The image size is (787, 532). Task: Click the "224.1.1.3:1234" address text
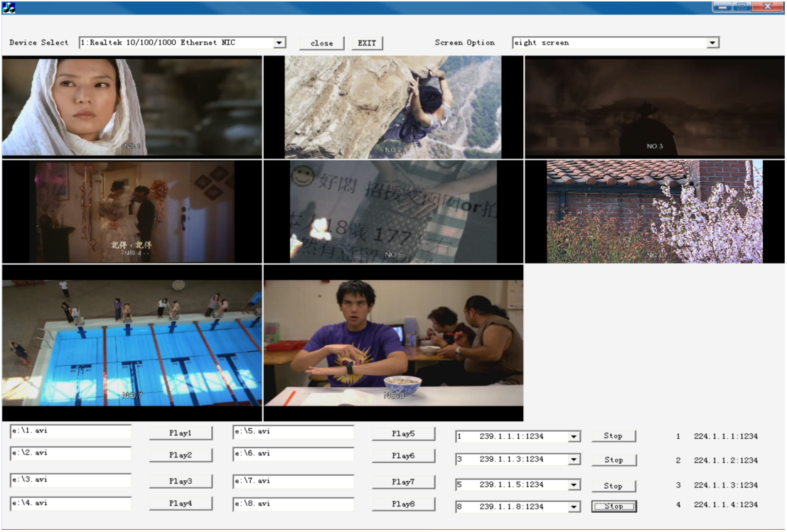[x=726, y=485]
